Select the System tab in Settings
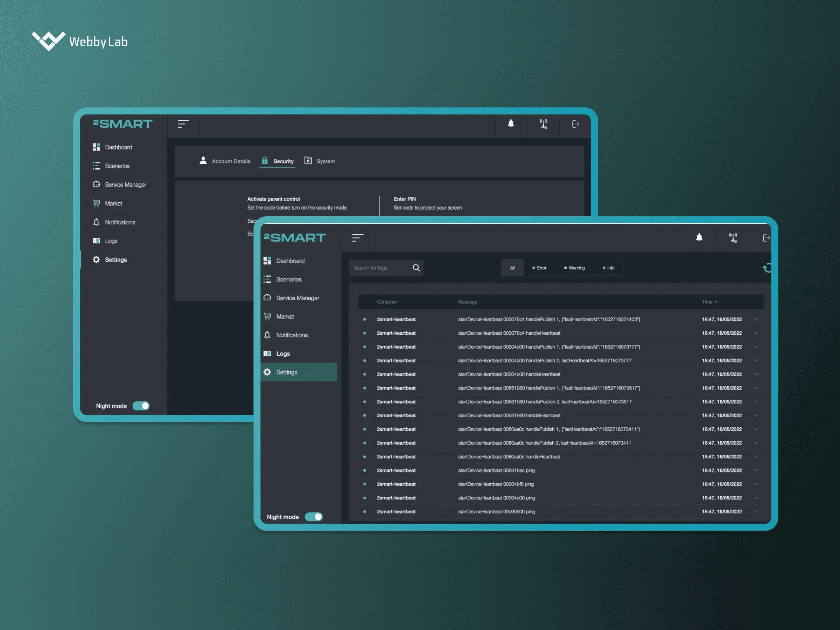840x630 pixels. click(x=325, y=161)
